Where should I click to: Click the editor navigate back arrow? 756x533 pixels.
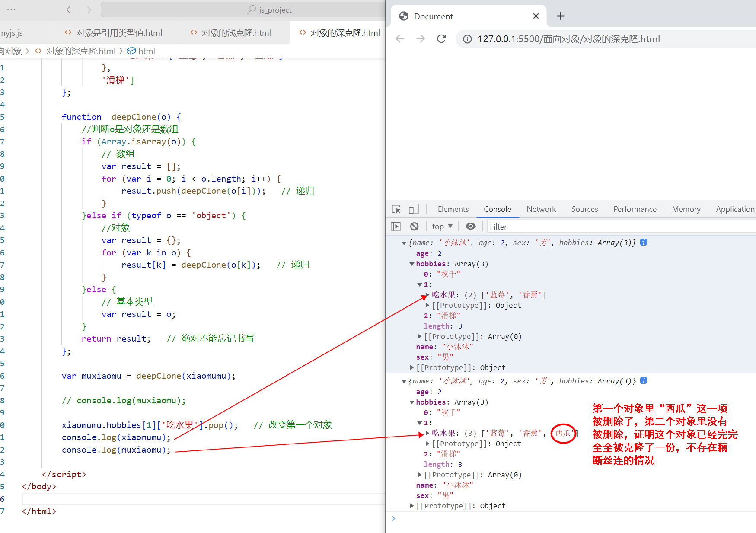(70, 10)
